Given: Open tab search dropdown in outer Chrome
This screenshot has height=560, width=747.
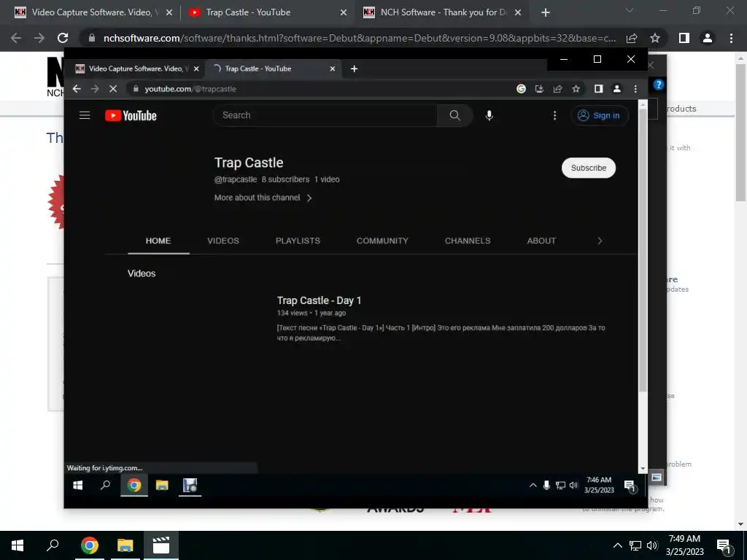Looking at the screenshot, I should 630,10.
